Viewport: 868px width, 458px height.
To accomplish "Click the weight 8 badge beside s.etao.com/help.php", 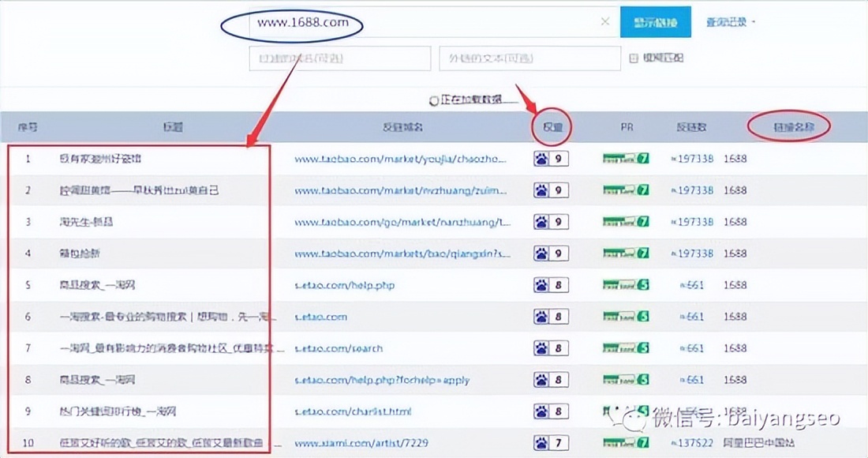I will point(550,284).
